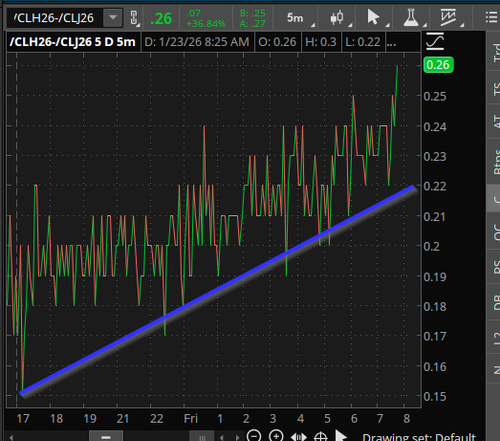500x441 pixels.
Task: Click the /CLH26-/CLJ26 symbol input field
Action: pyautogui.click(x=55, y=18)
